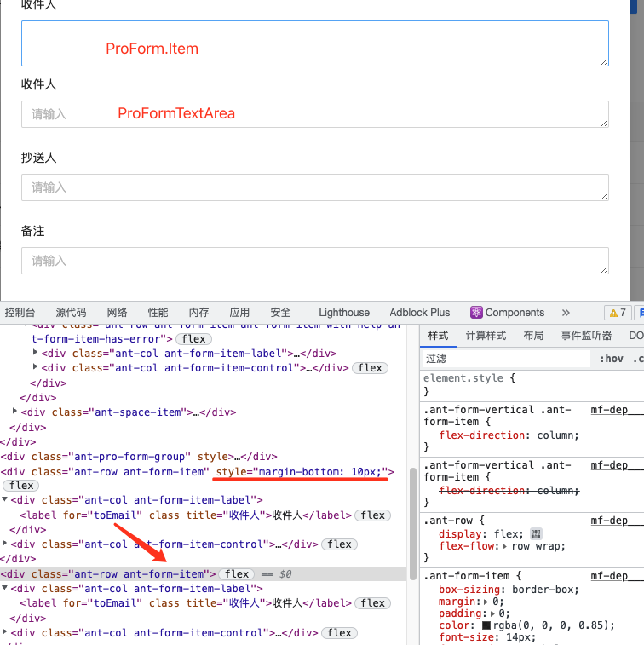644x645 pixels.
Task: Select the 性能 performance tab
Action: (158, 313)
